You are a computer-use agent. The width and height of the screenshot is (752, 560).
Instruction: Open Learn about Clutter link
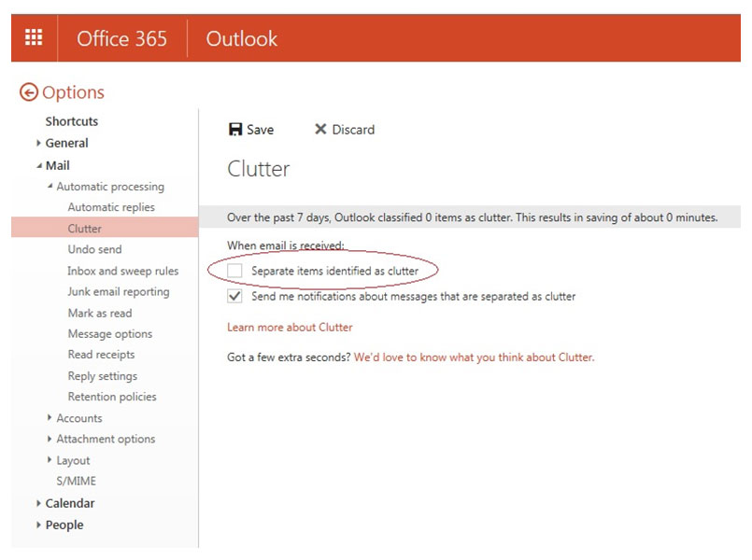pos(289,327)
